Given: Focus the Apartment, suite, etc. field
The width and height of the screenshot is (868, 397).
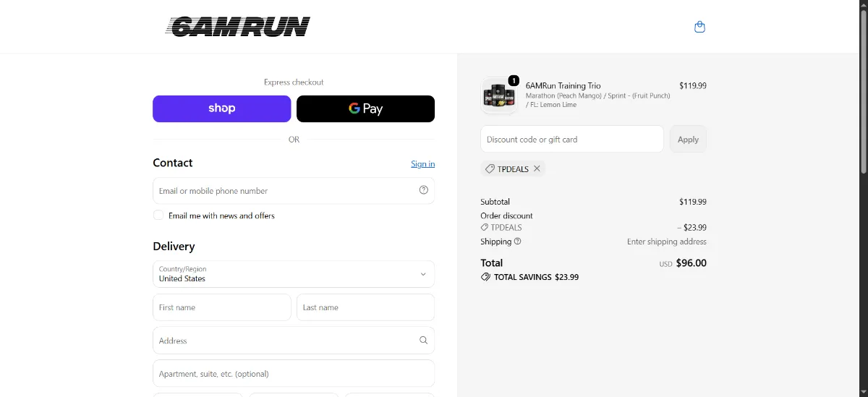Looking at the screenshot, I should [x=294, y=373].
